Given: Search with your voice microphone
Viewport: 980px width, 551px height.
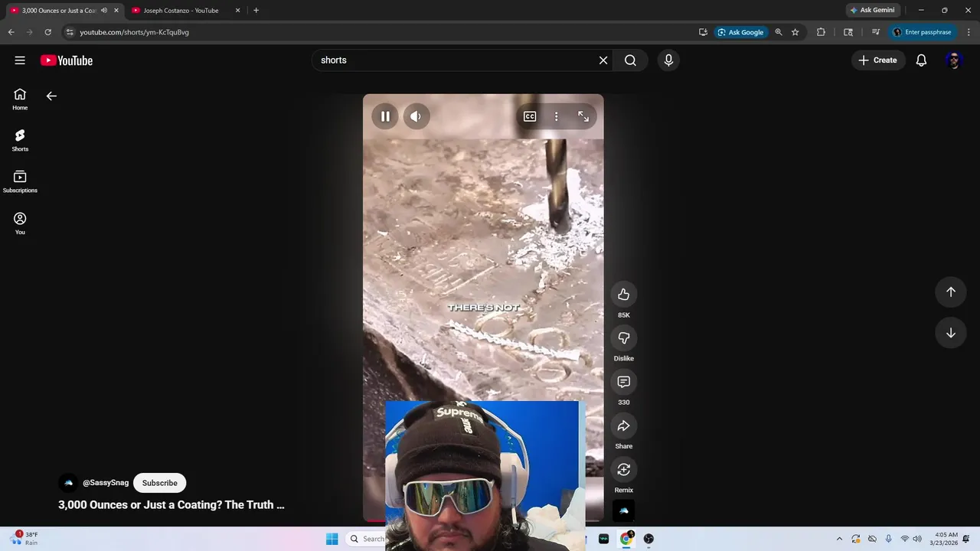Looking at the screenshot, I should 668,60.
